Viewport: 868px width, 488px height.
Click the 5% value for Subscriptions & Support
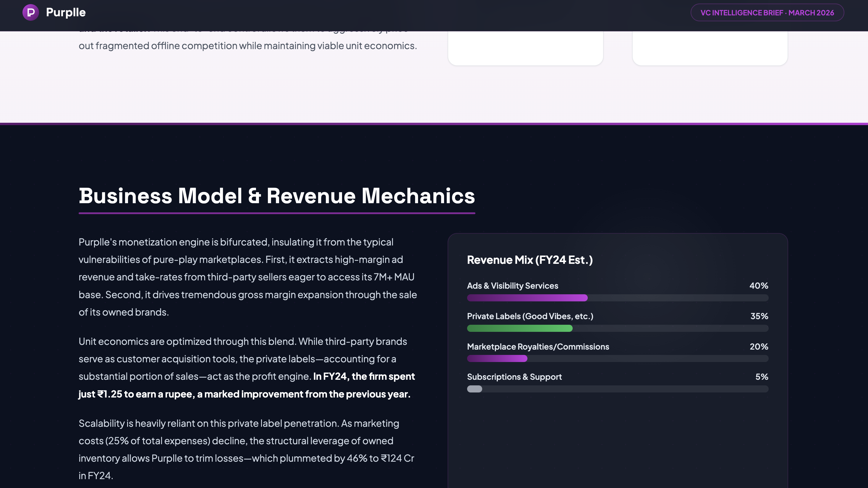click(x=762, y=377)
